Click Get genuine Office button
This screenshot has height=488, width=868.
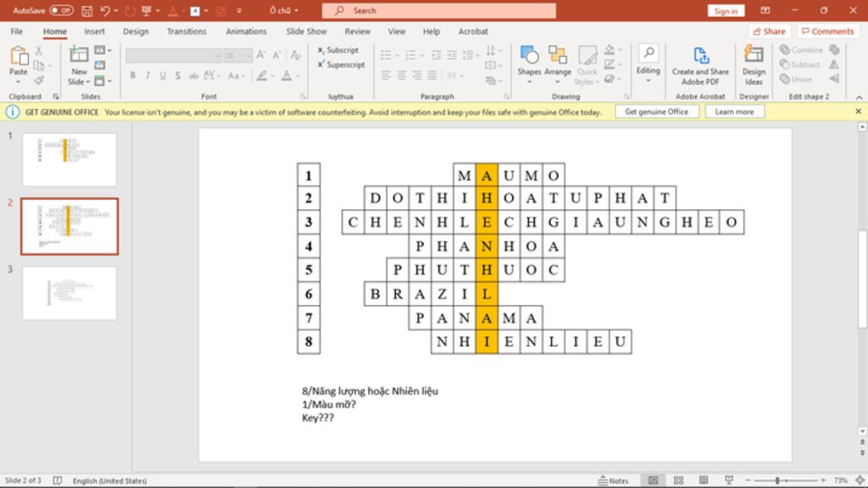tap(657, 112)
